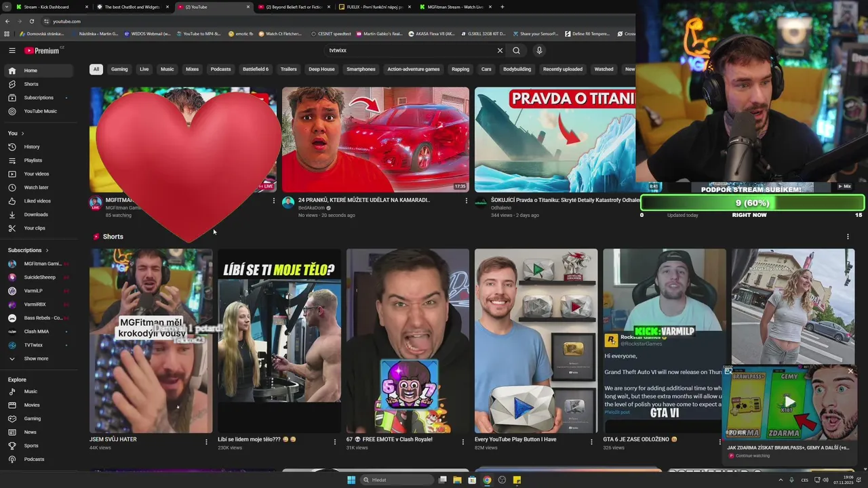Select the Live filter chip
The image size is (868, 488).
[144, 69]
